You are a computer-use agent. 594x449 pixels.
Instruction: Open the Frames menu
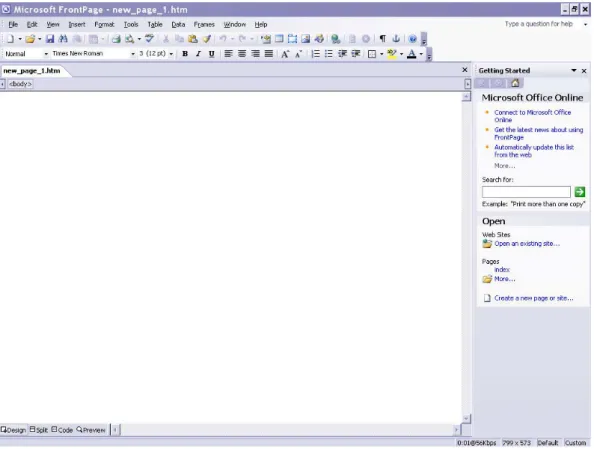click(x=204, y=24)
